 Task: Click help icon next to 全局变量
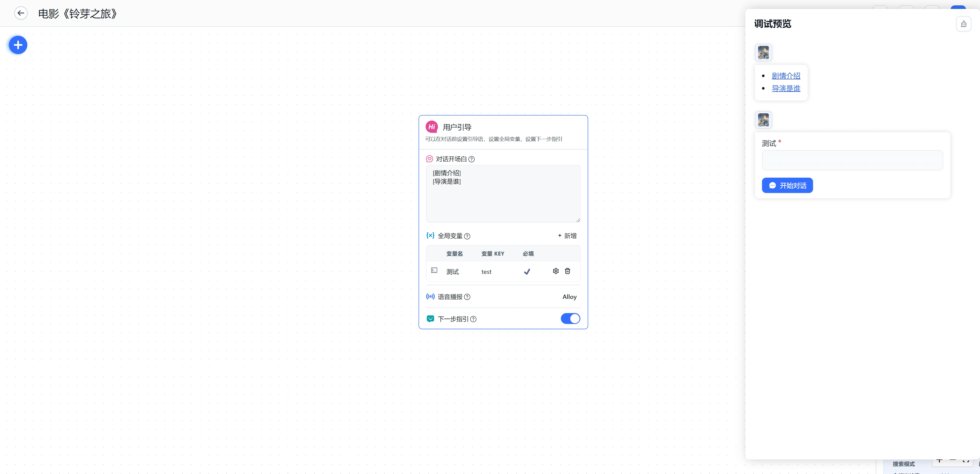coord(467,236)
